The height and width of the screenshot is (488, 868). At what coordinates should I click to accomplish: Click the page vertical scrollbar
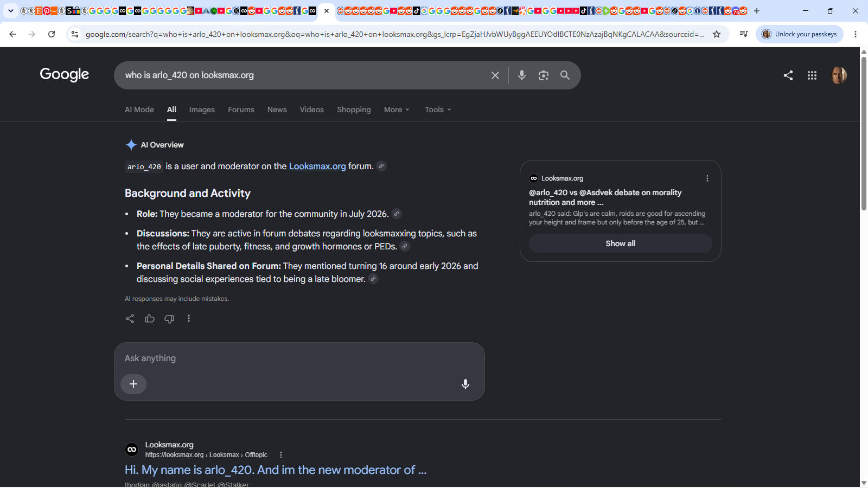(864, 133)
